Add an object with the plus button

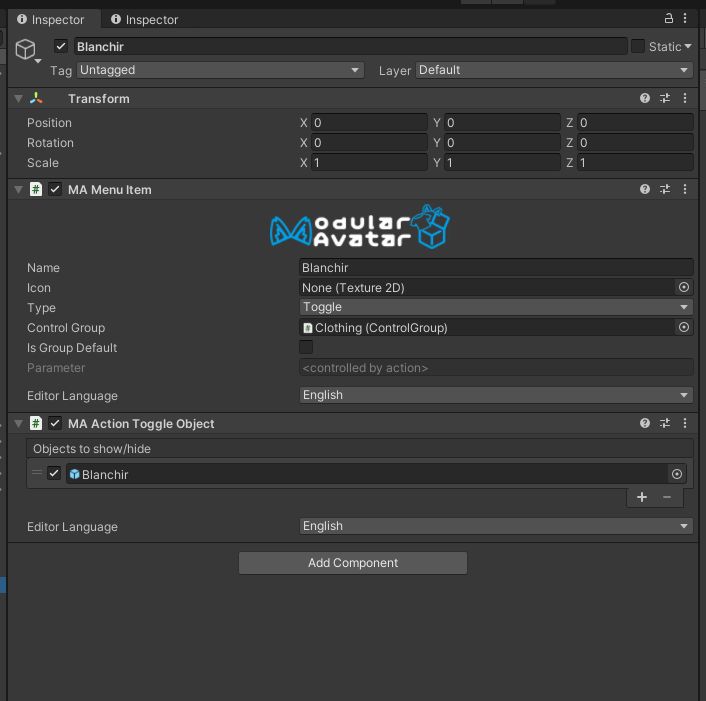click(642, 497)
